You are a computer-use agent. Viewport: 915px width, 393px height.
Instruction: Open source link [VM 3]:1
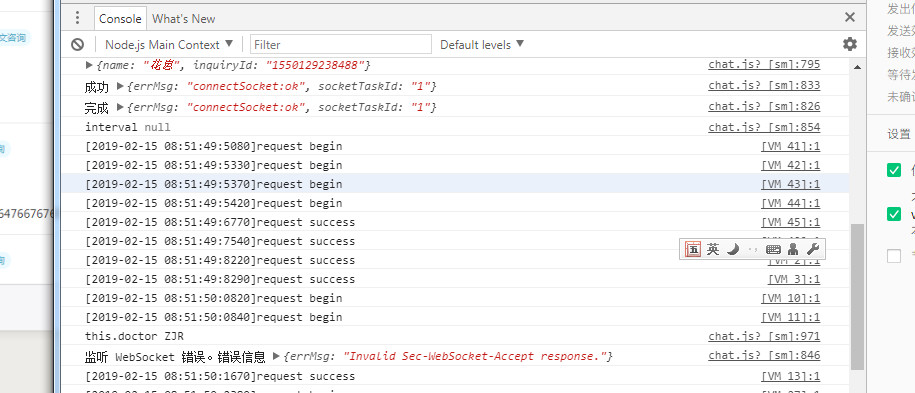click(794, 279)
